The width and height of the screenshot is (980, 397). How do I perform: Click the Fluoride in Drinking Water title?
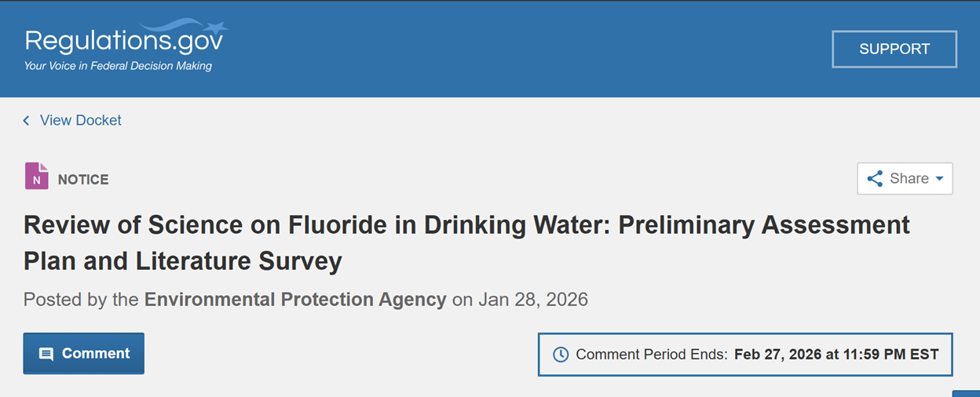[x=466, y=242]
